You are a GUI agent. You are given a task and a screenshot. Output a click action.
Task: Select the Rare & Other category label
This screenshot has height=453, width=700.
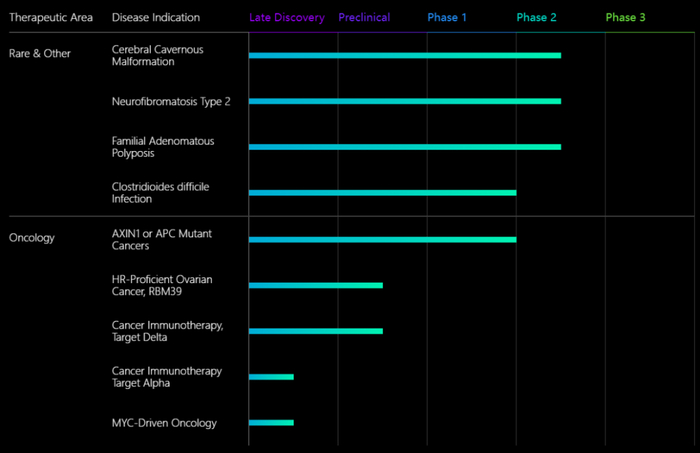40,54
